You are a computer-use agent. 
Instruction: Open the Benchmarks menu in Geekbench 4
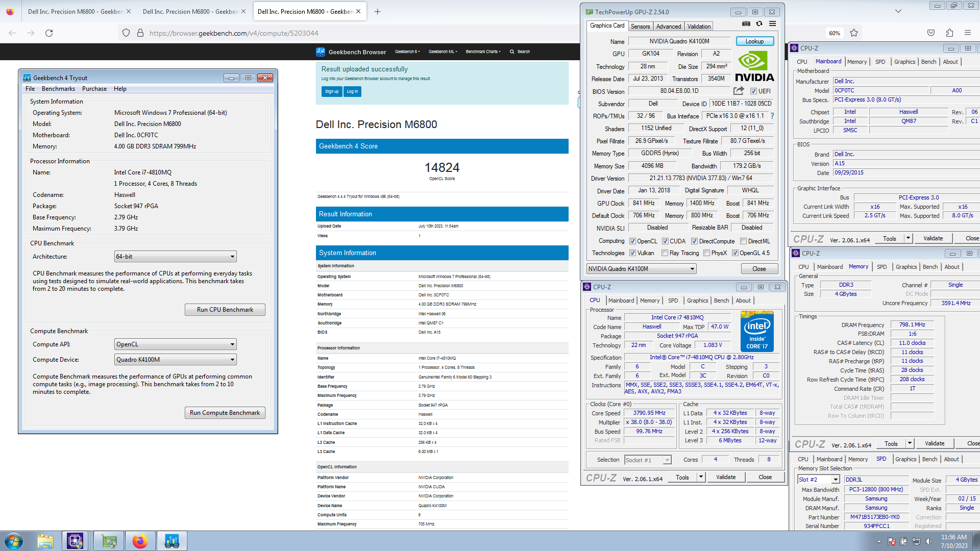(x=58, y=89)
